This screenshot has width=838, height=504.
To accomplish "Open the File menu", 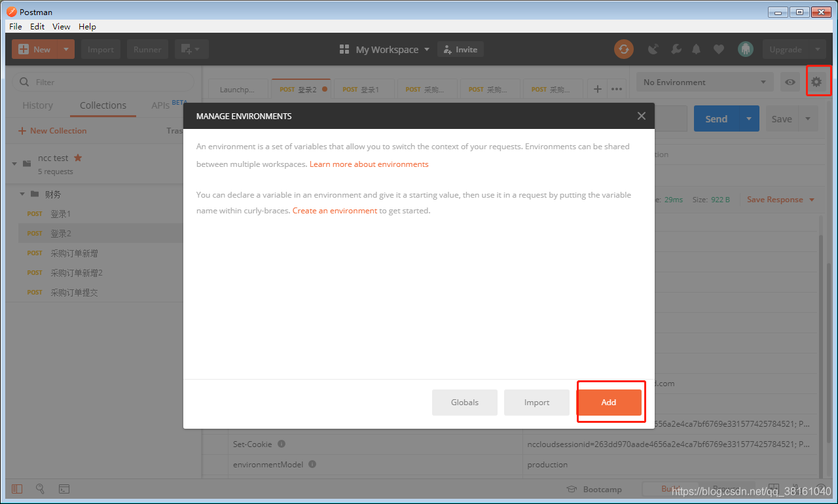I will tap(16, 26).
